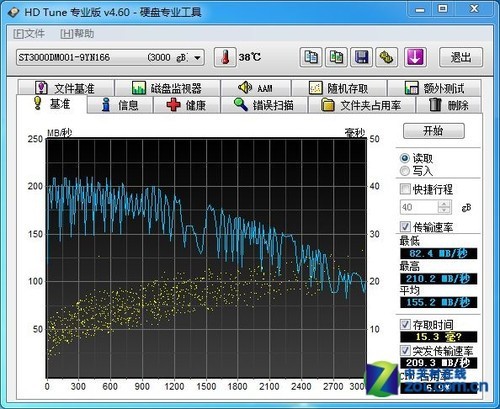Open the [H]帮助 menu

(77, 34)
